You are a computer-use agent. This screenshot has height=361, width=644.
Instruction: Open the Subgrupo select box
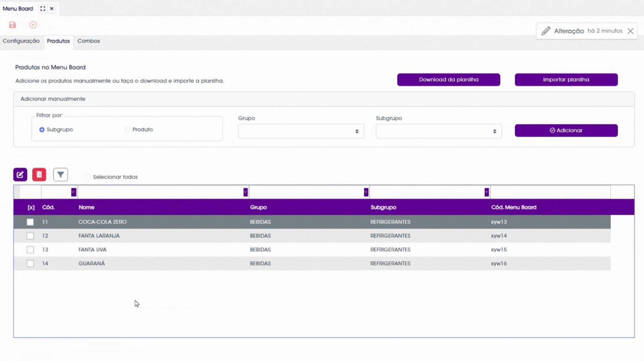click(x=439, y=131)
